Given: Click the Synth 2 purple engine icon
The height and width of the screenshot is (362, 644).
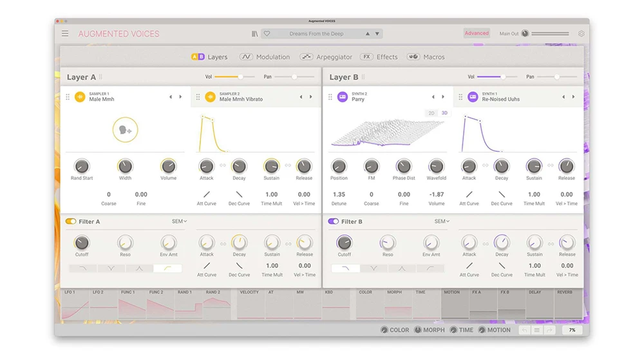Looking at the screenshot, I should click(343, 97).
